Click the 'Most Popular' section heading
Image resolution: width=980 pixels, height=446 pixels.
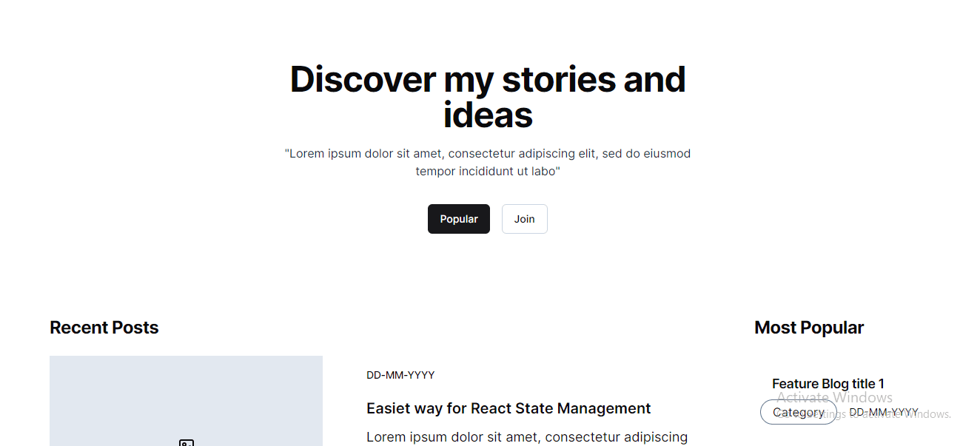tap(809, 327)
